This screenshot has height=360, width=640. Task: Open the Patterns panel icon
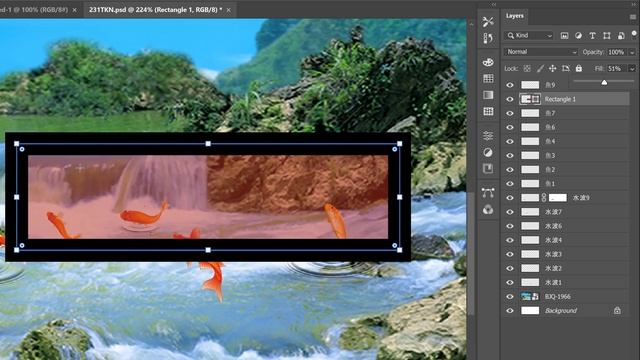[488, 111]
